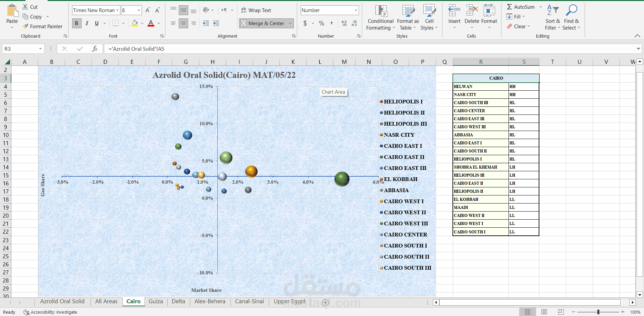Open Conditional Formatting menu
644x316 pixels.
click(381, 17)
